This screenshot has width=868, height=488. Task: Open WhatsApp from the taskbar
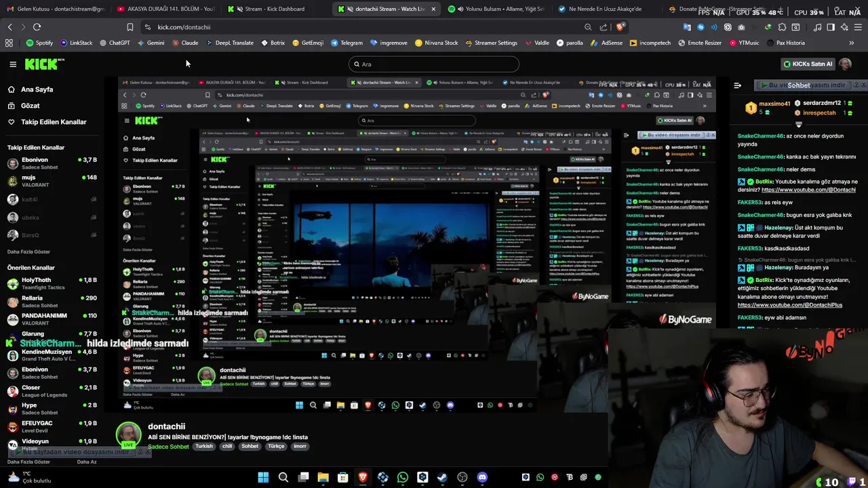pyautogui.click(x=403, y=477)
